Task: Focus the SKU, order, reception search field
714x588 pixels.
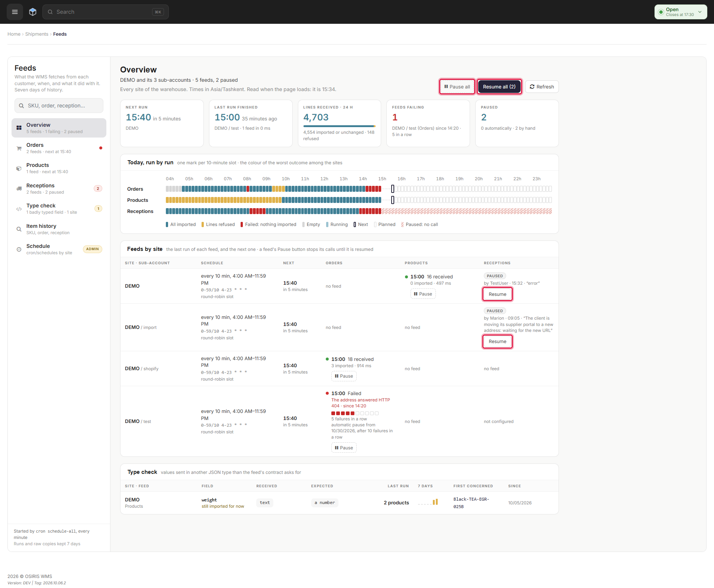Action: (59, 106)
